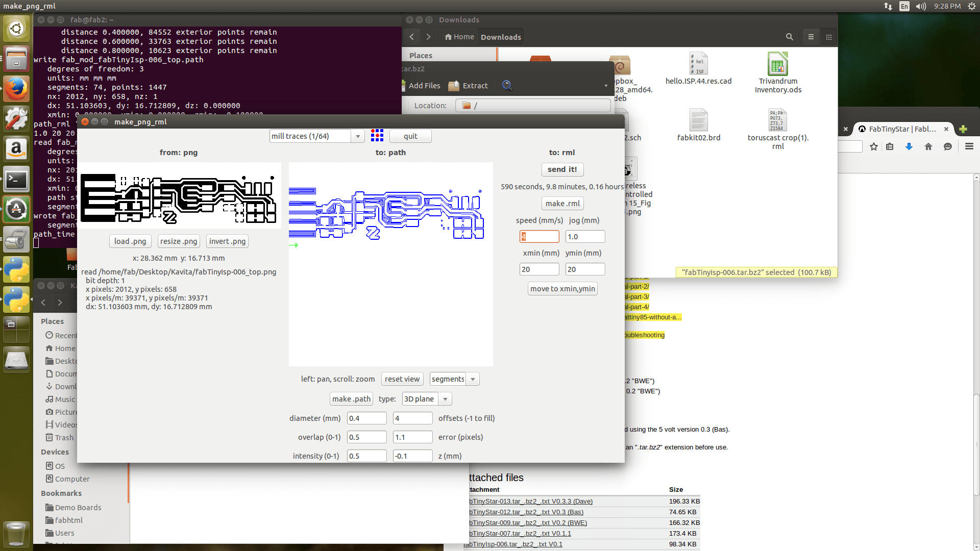Click the quit button in make_png_rml

410,136
